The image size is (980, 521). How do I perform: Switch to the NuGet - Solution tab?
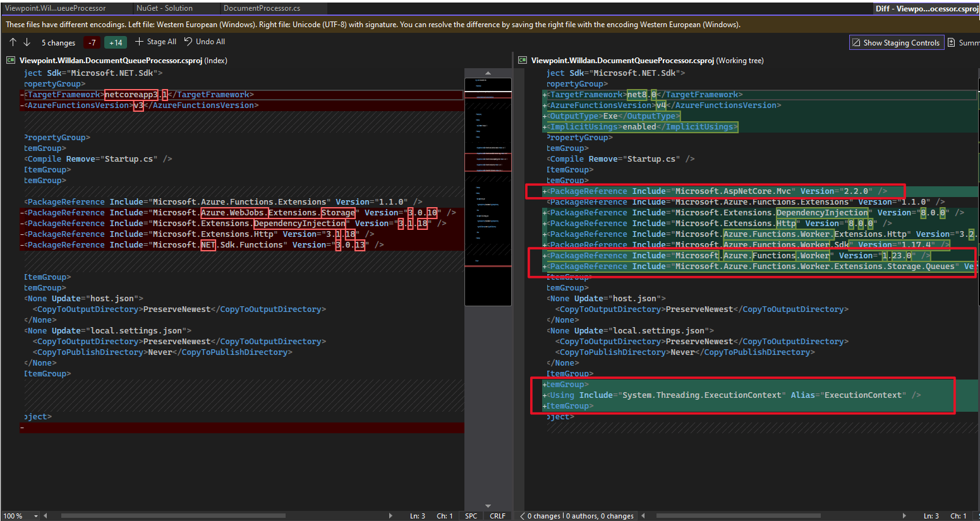point(164,8)
